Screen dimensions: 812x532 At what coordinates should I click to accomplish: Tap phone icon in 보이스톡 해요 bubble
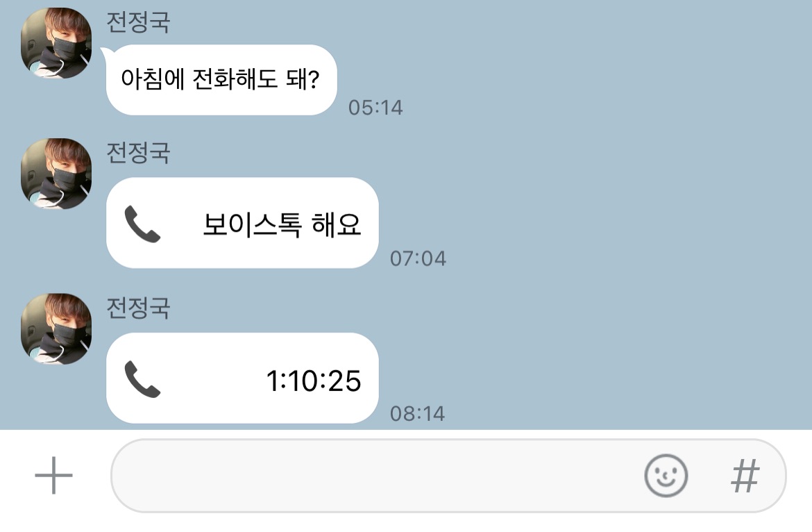[142, 224]
